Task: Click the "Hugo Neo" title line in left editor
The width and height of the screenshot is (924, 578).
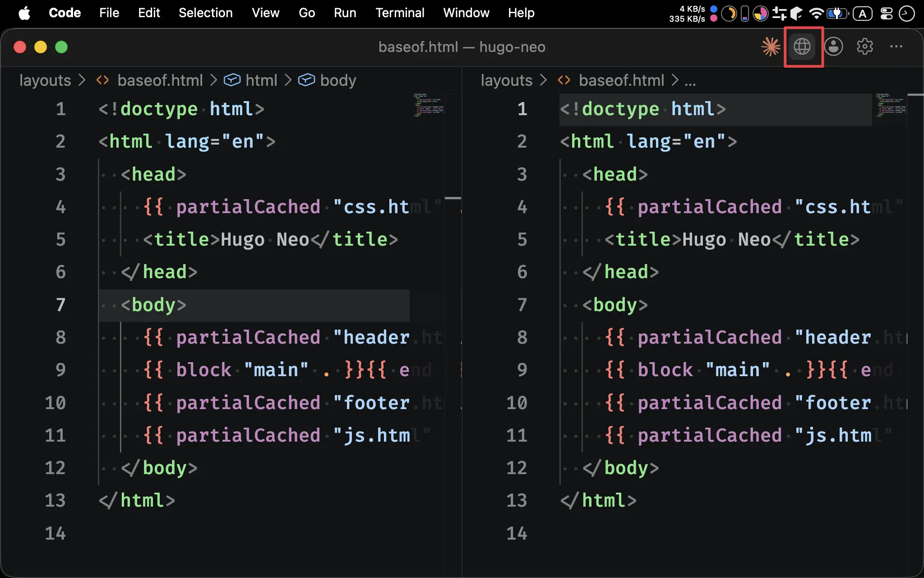Action: tap(271, 239)
